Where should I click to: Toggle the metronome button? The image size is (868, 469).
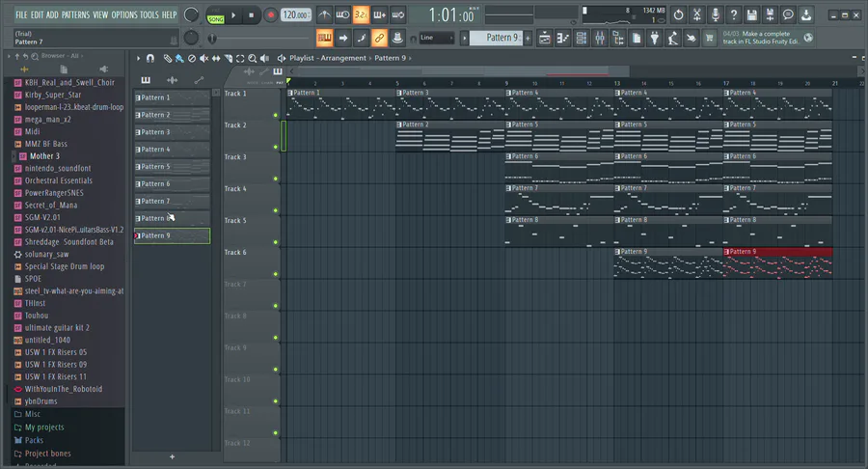tap(324, 14)
